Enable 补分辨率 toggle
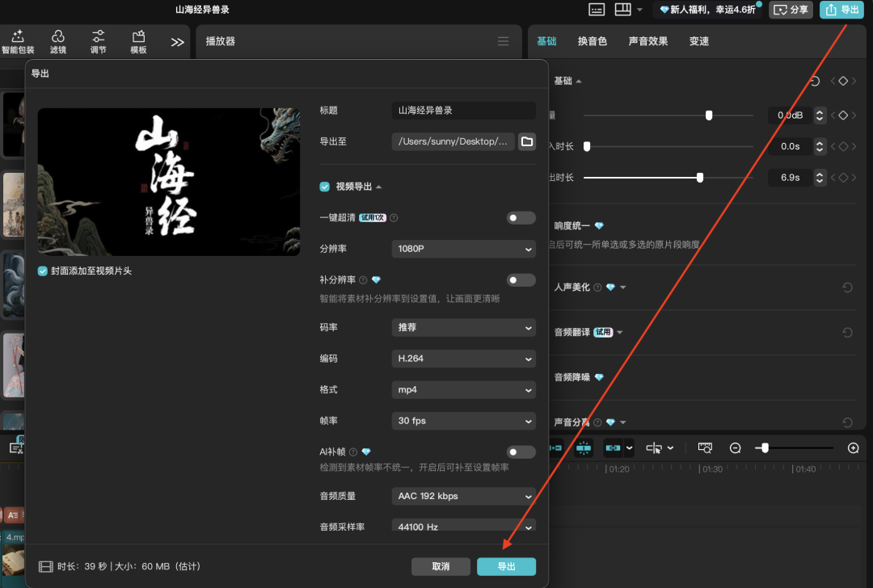 (521, 279)
